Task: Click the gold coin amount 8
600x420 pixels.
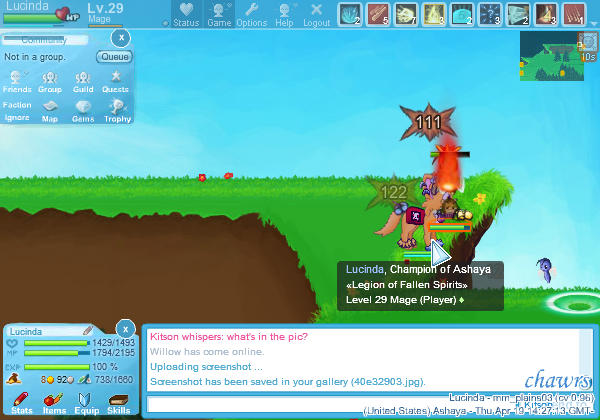Action: 47,380
